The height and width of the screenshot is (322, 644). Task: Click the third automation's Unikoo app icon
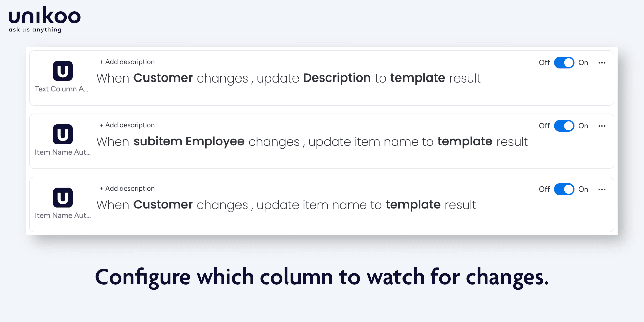(63, 198)
